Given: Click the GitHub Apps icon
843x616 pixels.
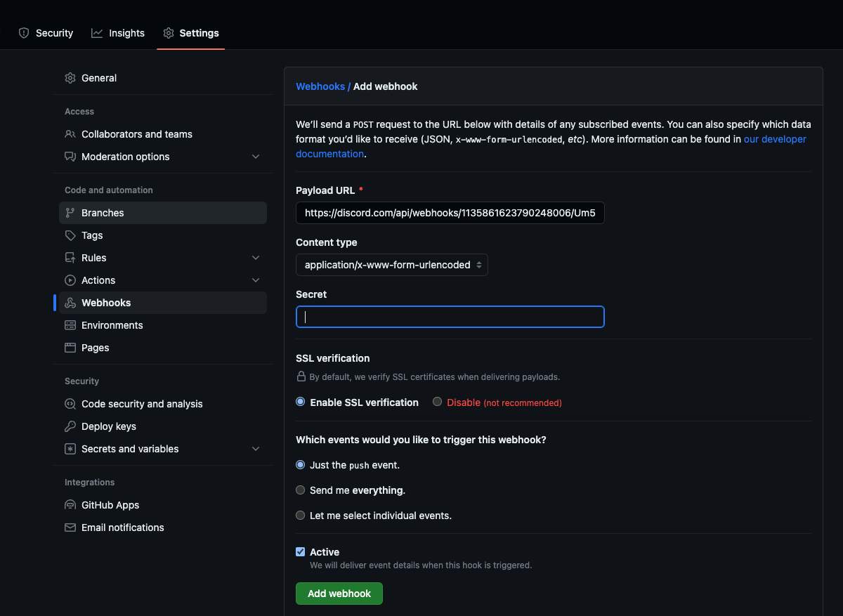Looking at the screenshot, I should pos(70,505).
